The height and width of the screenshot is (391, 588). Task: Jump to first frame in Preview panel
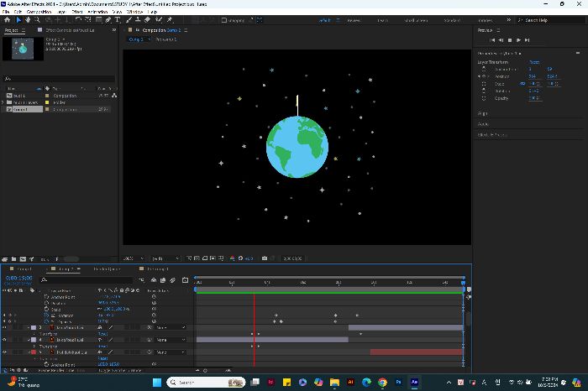pos(492,40)
